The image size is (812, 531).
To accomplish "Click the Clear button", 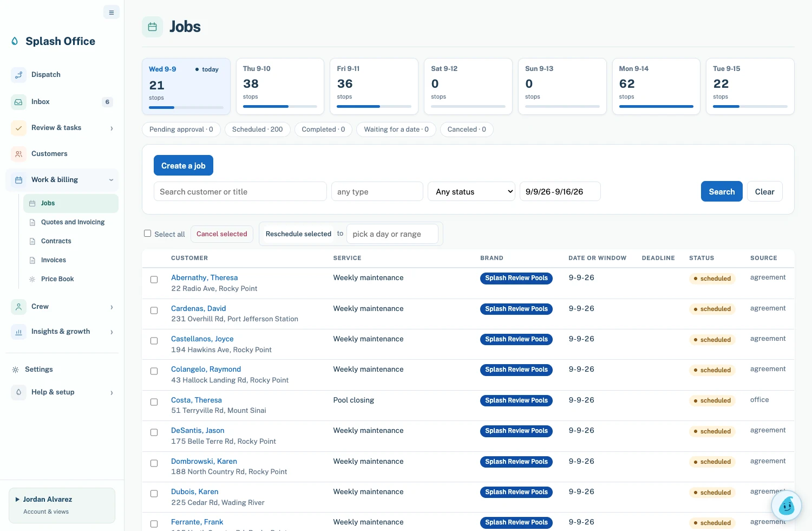I will pos(764,191).
